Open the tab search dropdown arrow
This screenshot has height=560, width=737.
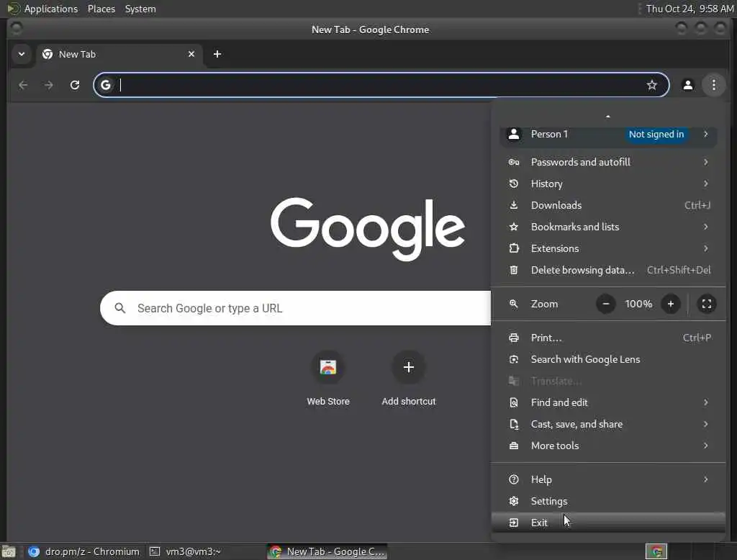(x=22, y=54)
